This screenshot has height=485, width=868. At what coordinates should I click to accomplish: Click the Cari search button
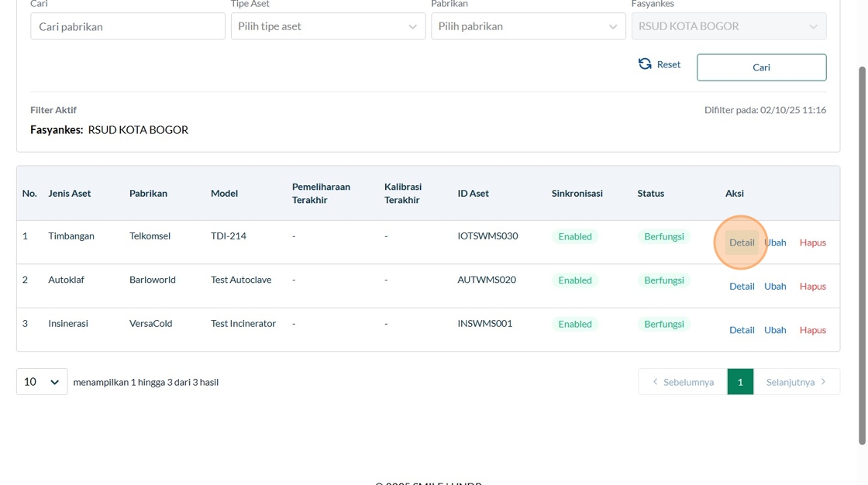(761, 67)
